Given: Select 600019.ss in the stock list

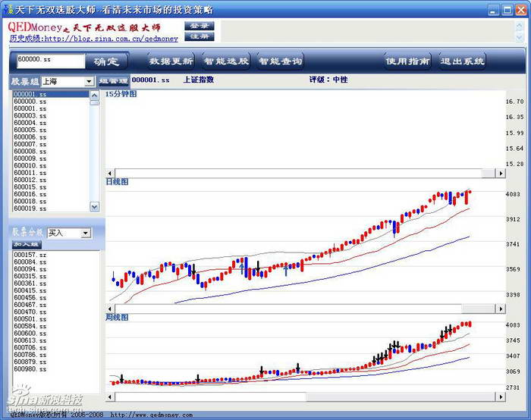Looking at the screenshot, I should [x=51, y=208].
